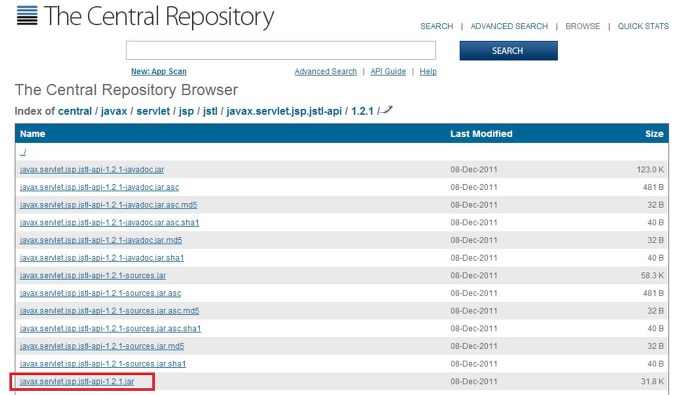Focus the search text field
The width and height of the screenshot is (683, 395).
pyautogui.click(x=281, y=51)
